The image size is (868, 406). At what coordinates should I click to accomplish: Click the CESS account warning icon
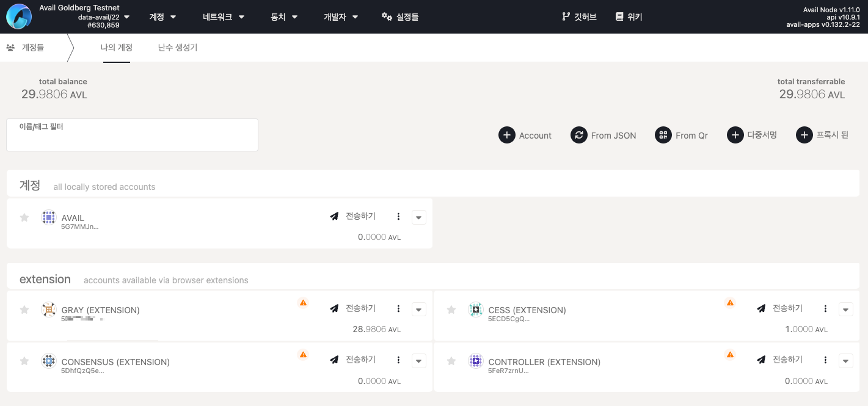(x=729, y=302)
